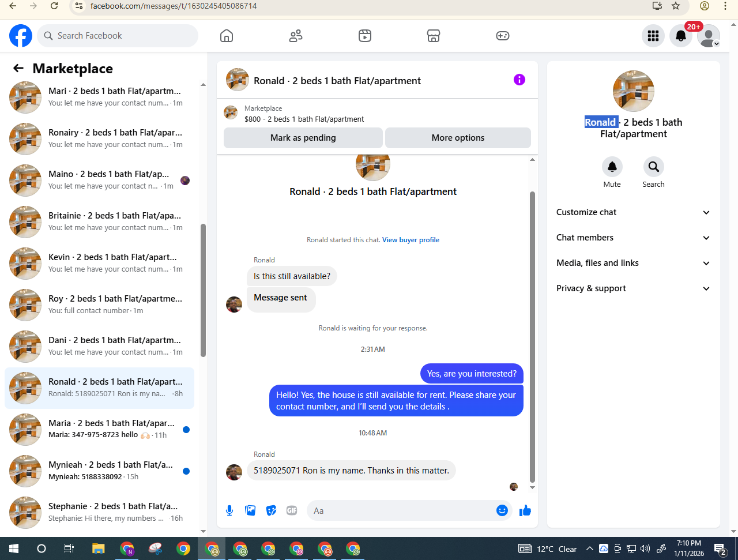Click the listing thumbnail in right panel
The height and width of the screenshot is (560, 738).
click(x=634, y=91)
